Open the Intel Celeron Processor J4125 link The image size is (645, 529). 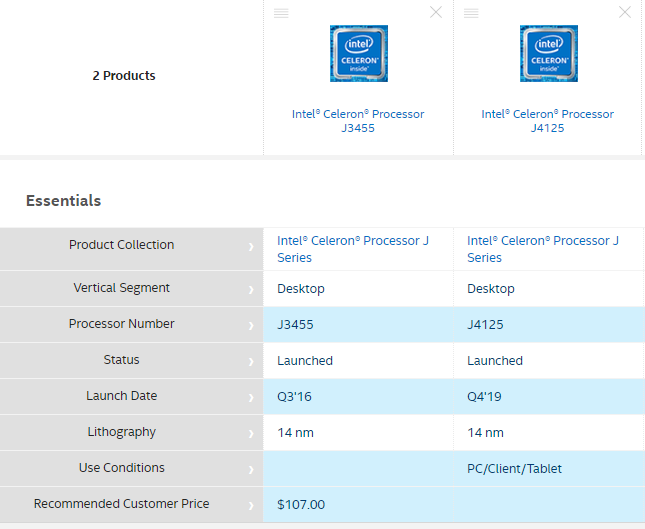coord(548,121)
